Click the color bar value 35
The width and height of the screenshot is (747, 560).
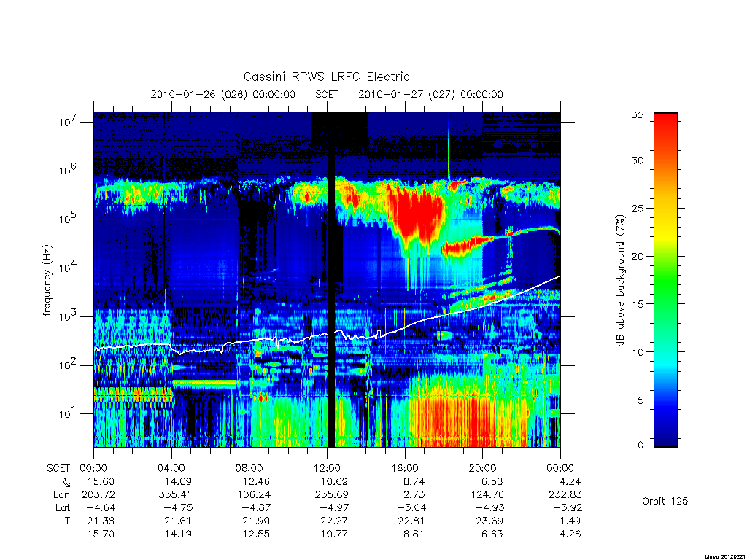click(x=638, y=114)
